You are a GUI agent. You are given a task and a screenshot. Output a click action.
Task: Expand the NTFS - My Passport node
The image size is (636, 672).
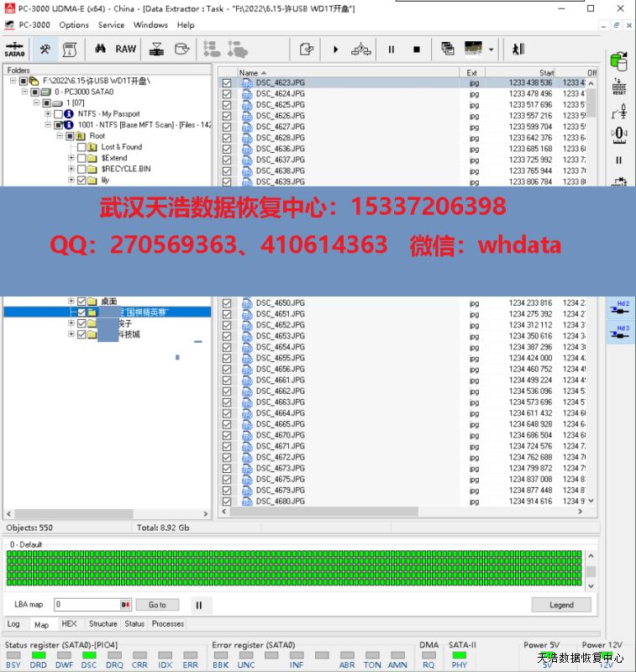point(48,114)
